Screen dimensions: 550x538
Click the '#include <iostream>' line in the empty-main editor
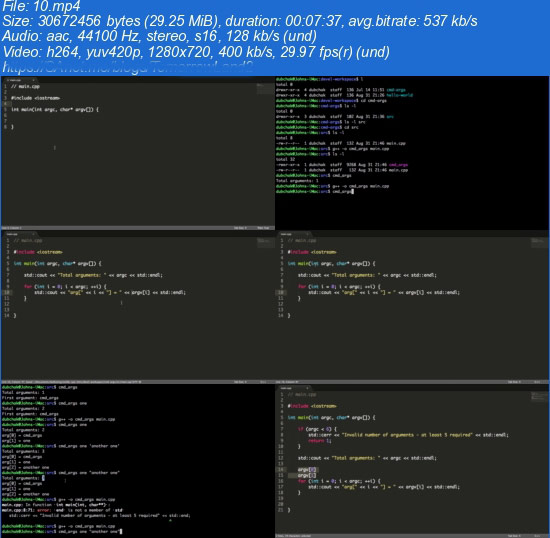tap(35, 98)
